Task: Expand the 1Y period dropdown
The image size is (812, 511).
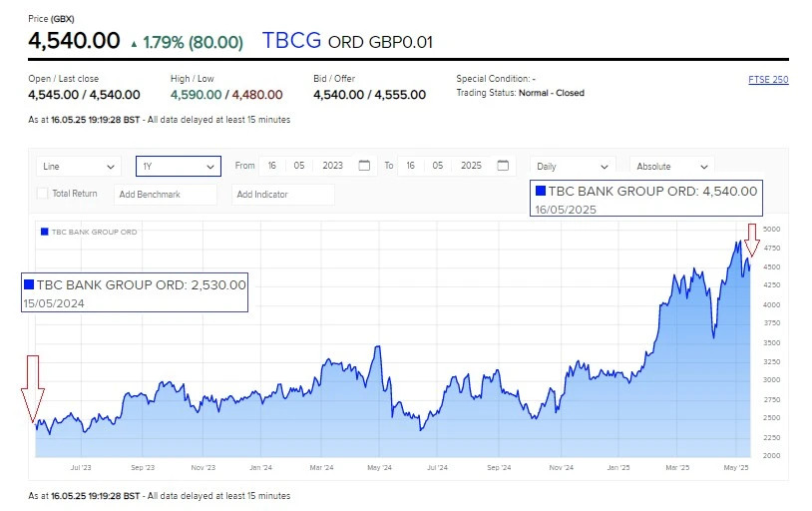Action: pyautogui.click(x=179, y=167)
